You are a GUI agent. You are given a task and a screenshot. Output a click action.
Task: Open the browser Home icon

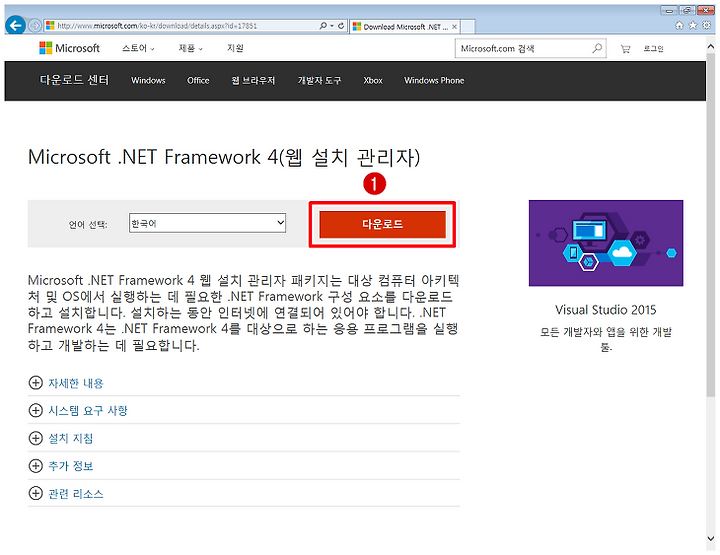coord(679,25)
